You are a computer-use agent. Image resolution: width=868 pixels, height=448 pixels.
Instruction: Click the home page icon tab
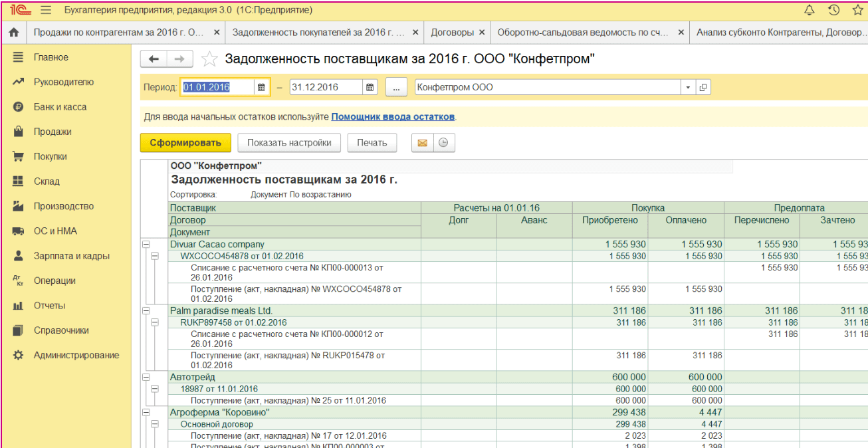13,32
